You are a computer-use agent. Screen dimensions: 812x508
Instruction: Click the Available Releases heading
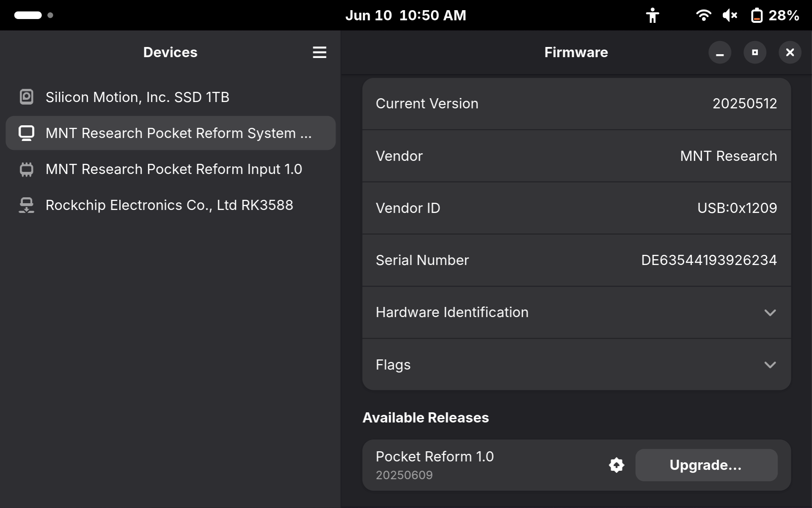[425, 418]
